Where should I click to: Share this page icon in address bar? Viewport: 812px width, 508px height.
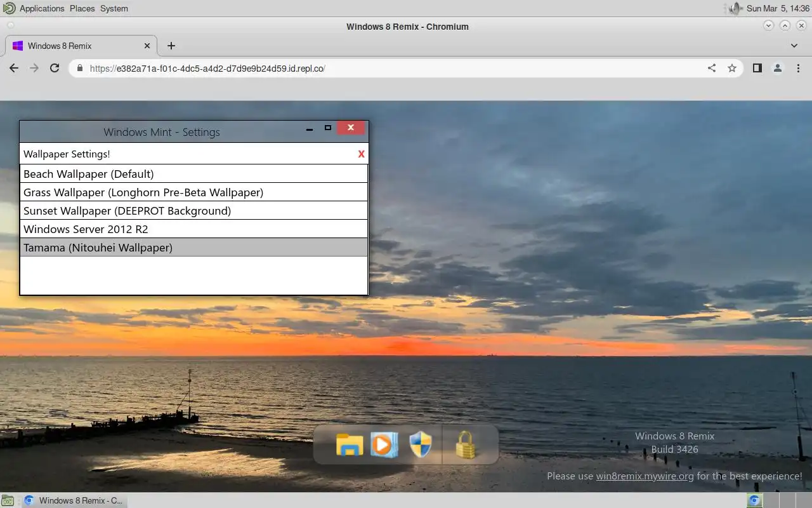pos(712,68)
